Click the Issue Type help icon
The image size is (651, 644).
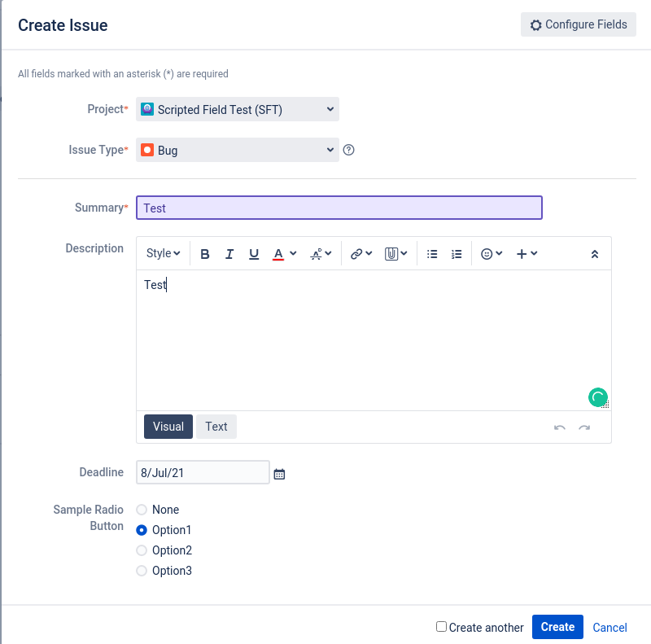pyautogui.click(x=349, y=150)
